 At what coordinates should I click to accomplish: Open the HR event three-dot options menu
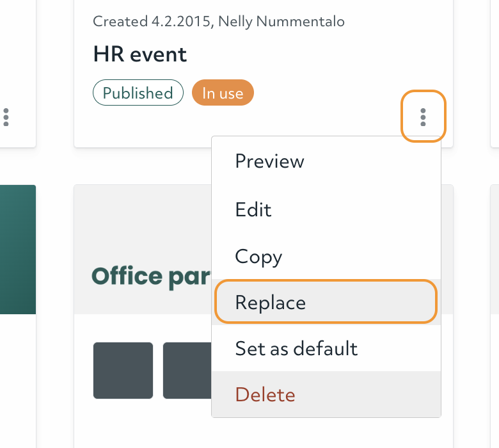pos(423,116)
